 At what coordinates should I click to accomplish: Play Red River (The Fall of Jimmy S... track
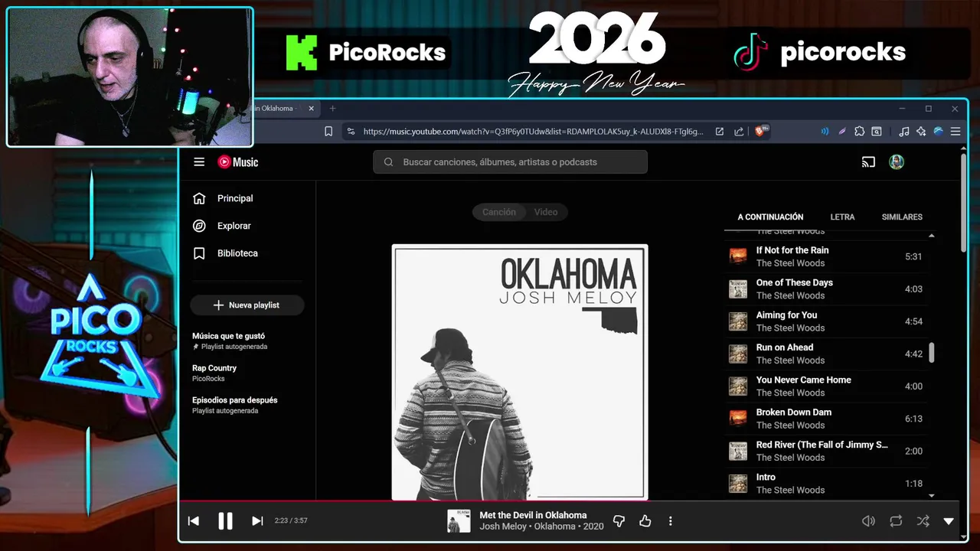tap(827, 451)
